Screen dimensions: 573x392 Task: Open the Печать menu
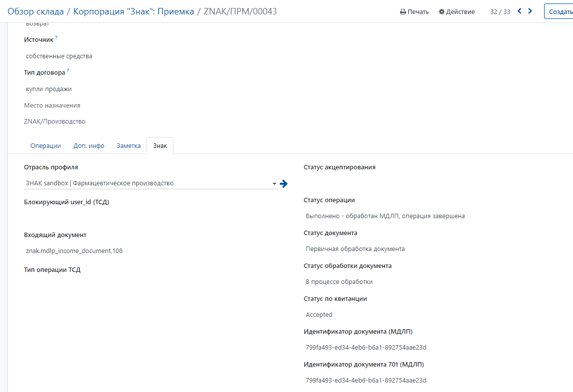click(415, 11)
